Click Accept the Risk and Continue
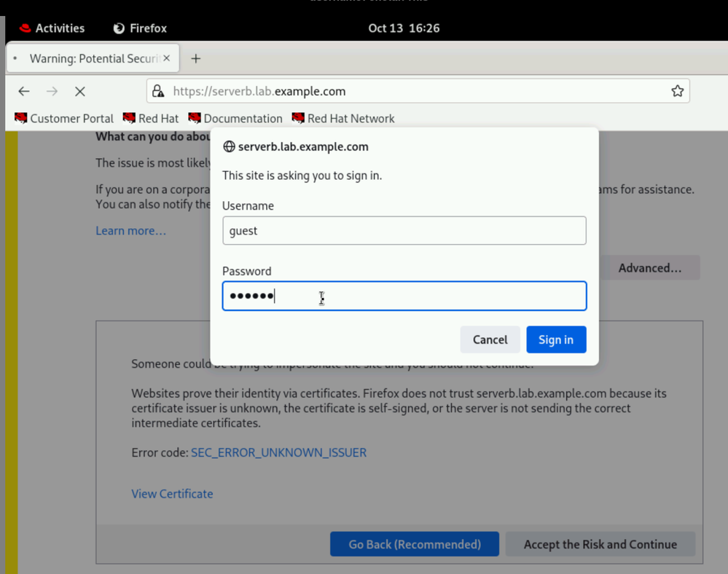Image resolution: width=728 pixels, height=574 pixels. coord(600,544)
